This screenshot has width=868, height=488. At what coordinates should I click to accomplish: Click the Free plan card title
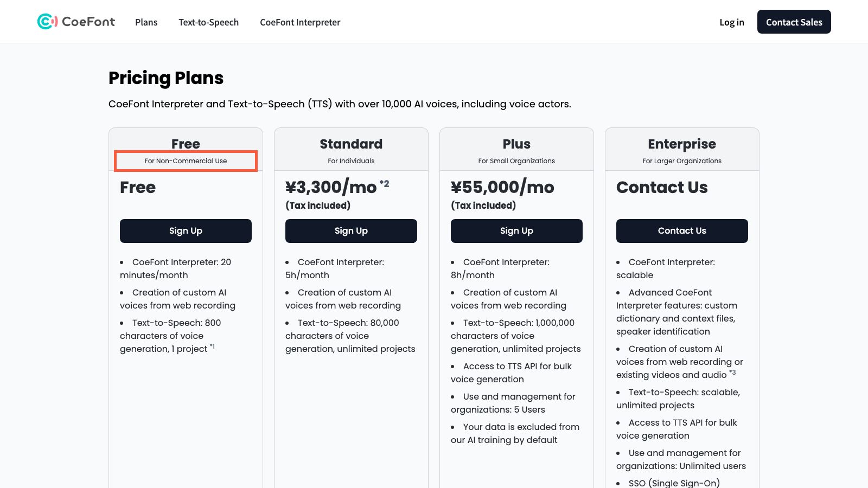(186, 144)
